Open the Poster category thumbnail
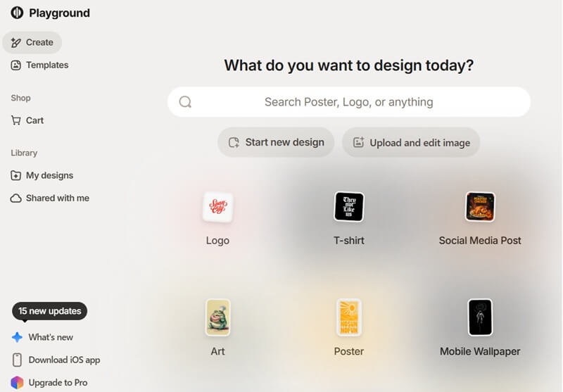Image resolution: width=563 pixels, height=392 pixels. click(x=349, y=317)
